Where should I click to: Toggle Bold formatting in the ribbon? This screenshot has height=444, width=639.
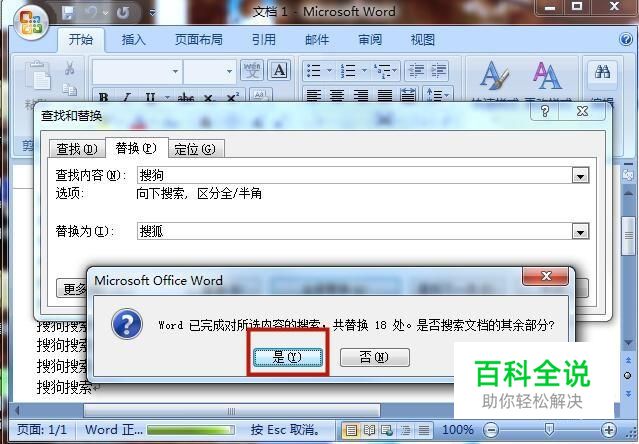pos(103,97)
